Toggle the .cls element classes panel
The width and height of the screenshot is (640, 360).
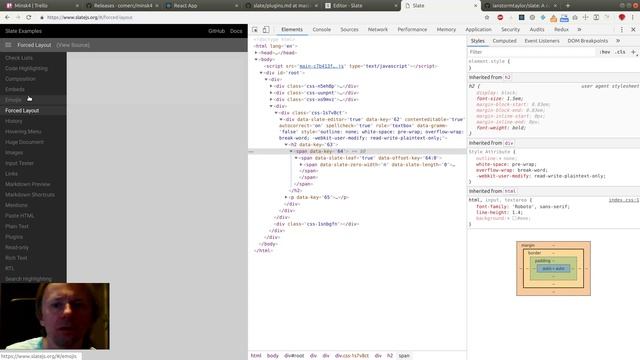tap(620, 52)
